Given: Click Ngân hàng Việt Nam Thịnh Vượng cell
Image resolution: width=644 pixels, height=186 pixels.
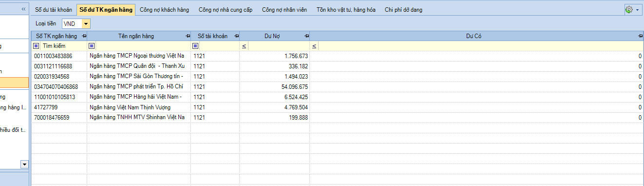Looking at the screenshot, I should click(139, 107).
